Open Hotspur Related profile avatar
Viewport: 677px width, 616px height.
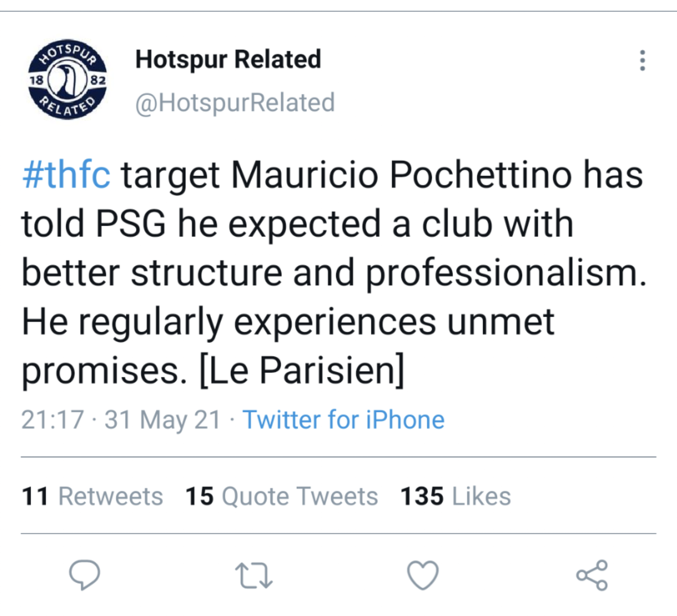click(x=67, y=79)
